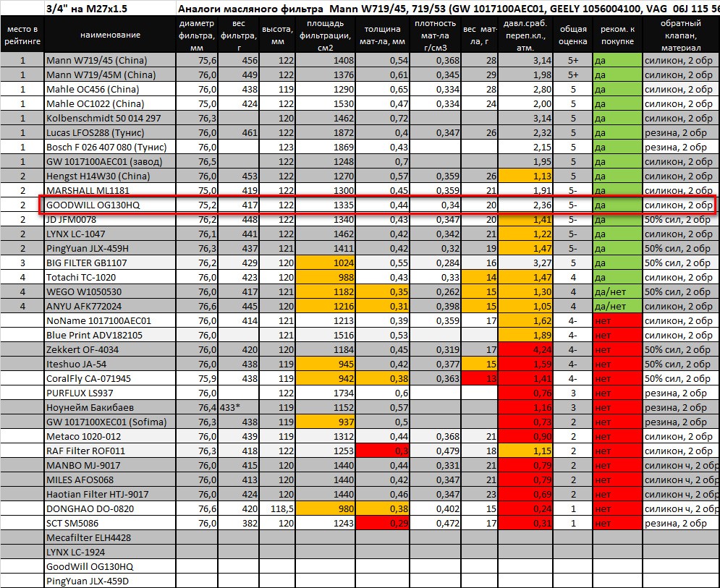
Task: Select the GW 1017100AEC01 (завод) cell
Action: (110, 161)
